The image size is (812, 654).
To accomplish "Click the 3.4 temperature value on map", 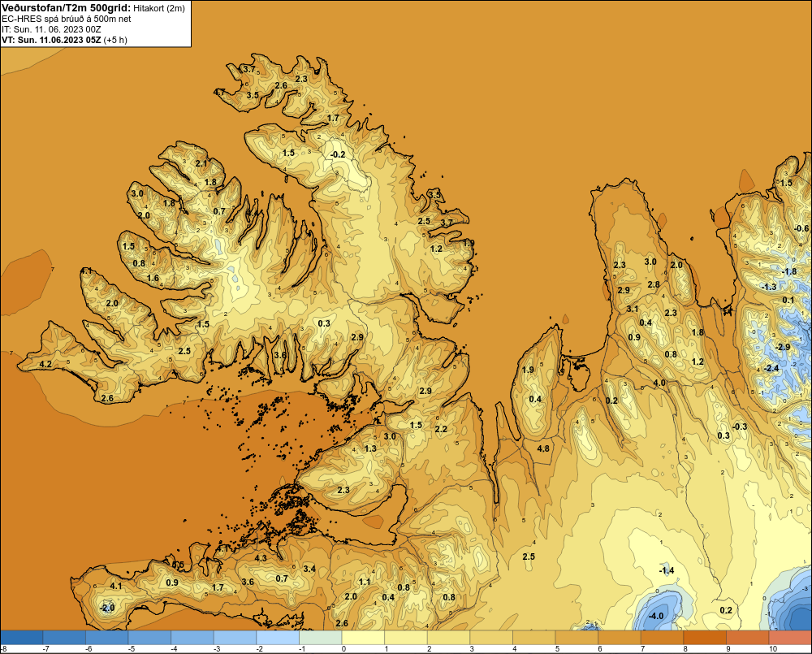I will [x=309, y=569].
